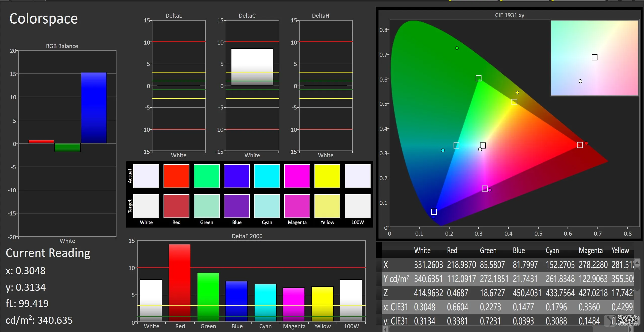Click the white bar in DeltaC chart

(252, 67)
